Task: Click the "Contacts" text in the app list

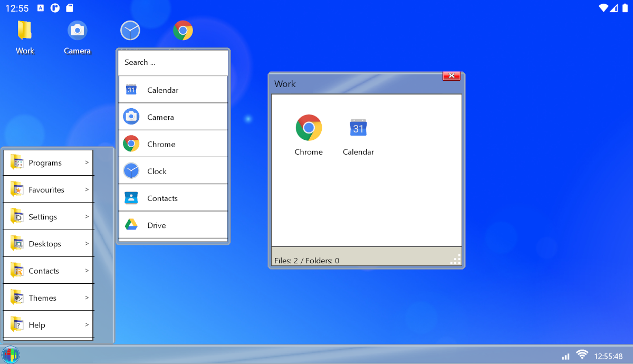Action: pyautogui.click(x=162, y=198)
